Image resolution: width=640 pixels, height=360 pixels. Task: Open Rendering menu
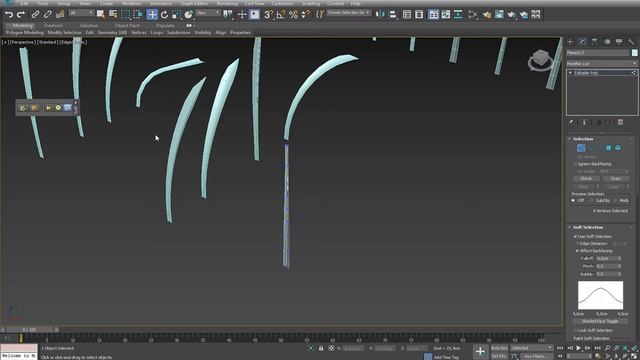227,3
